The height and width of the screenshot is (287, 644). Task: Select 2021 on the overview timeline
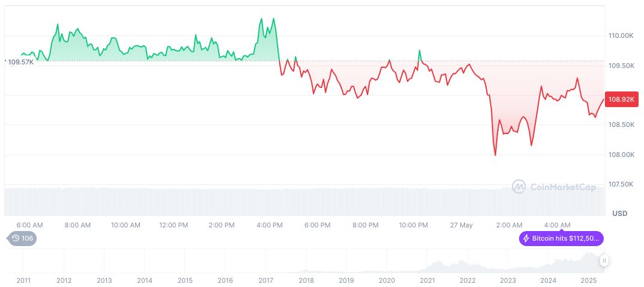[x=427, y=280]
